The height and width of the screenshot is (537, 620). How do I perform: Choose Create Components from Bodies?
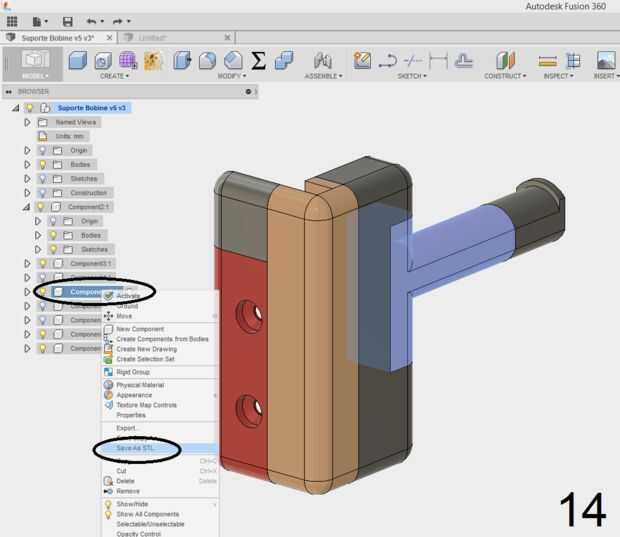160,339
